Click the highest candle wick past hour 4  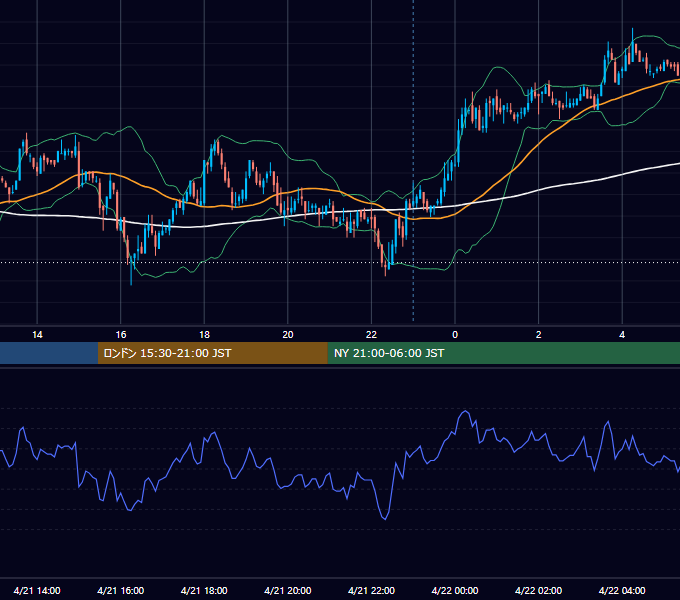pos(632,29)
